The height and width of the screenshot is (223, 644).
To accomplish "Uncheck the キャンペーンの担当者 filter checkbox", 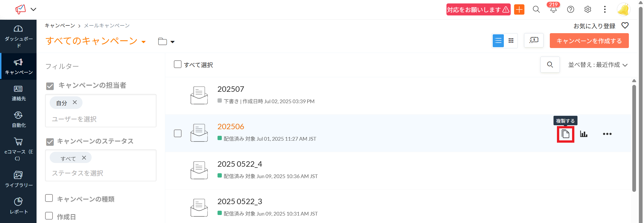I will [x=50, y=86].
